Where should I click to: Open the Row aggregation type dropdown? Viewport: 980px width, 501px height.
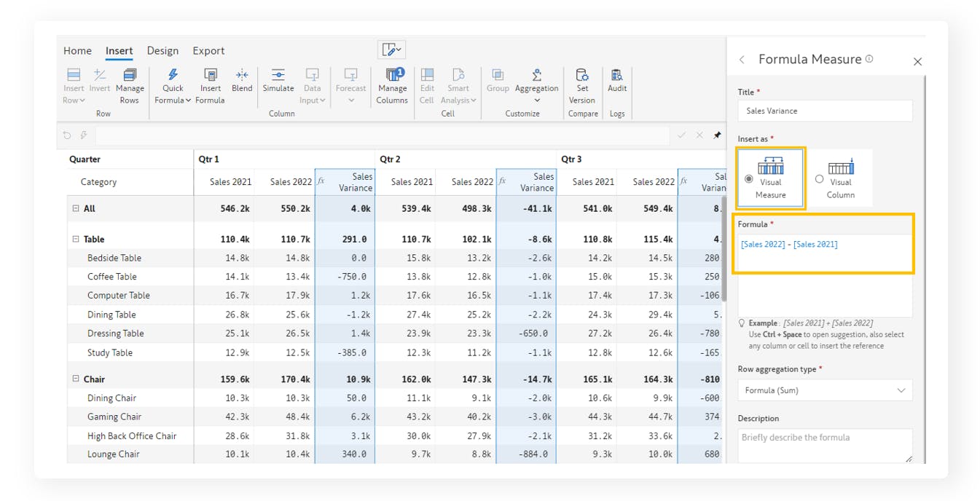click(x=825, y=390)
